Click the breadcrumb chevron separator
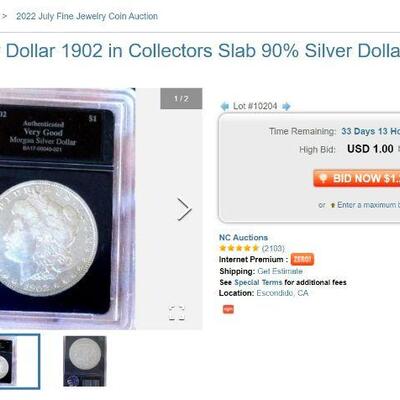The width and height of the screenshot is (400, 400). (x=4, y=16)
